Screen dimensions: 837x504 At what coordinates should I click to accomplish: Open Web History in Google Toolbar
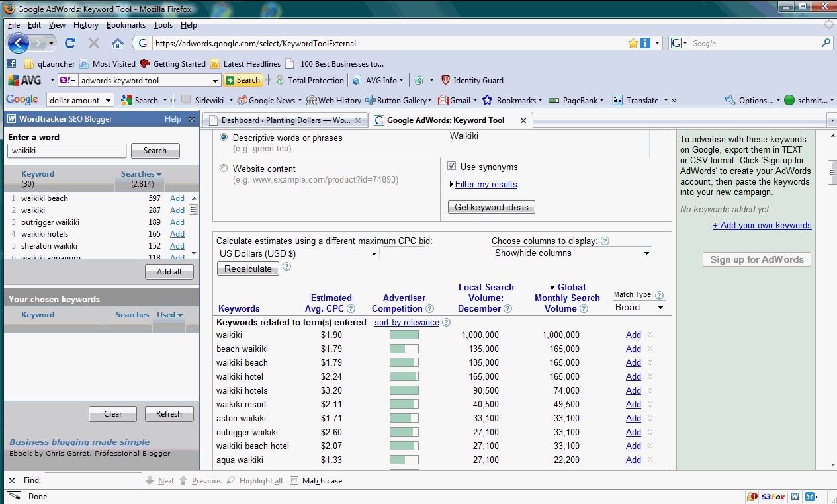(334, 101)
